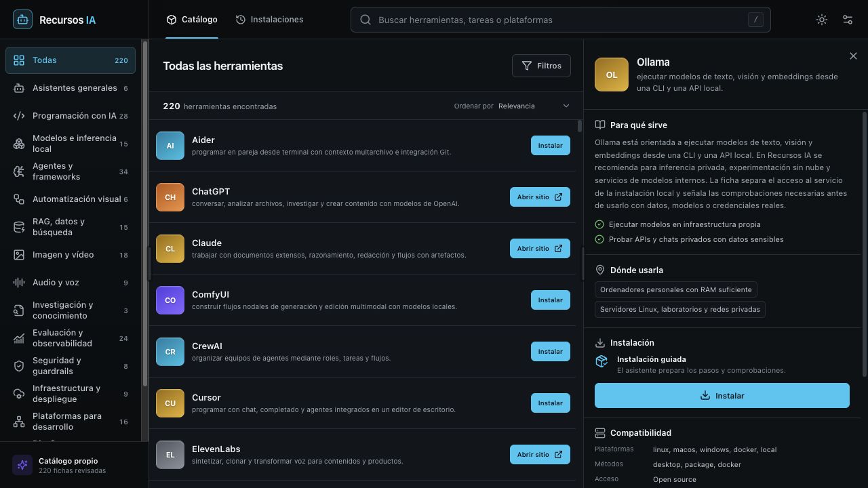Install CrewAI from the list
This screenshot has height=488, width=868.
(551, 352)
